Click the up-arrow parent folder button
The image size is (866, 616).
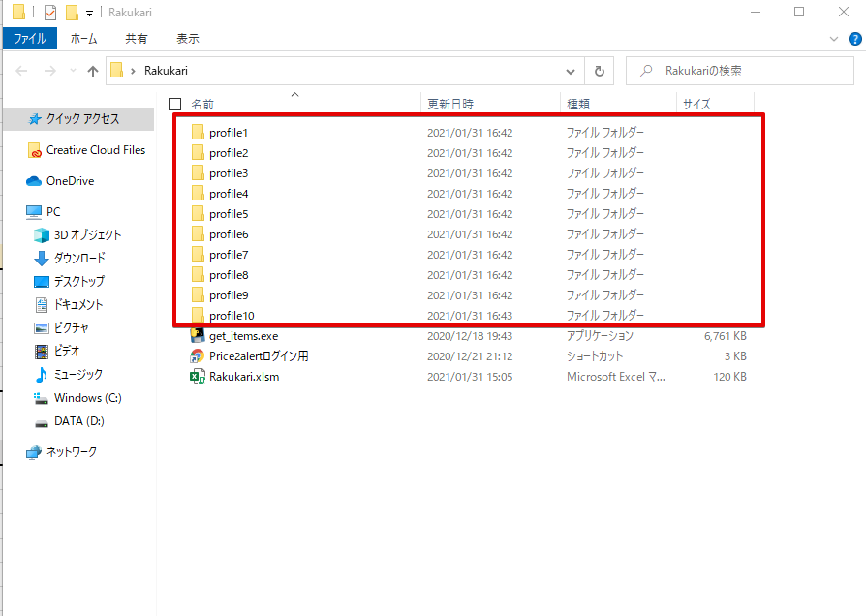pyautogui.click(x=93, y=71)
